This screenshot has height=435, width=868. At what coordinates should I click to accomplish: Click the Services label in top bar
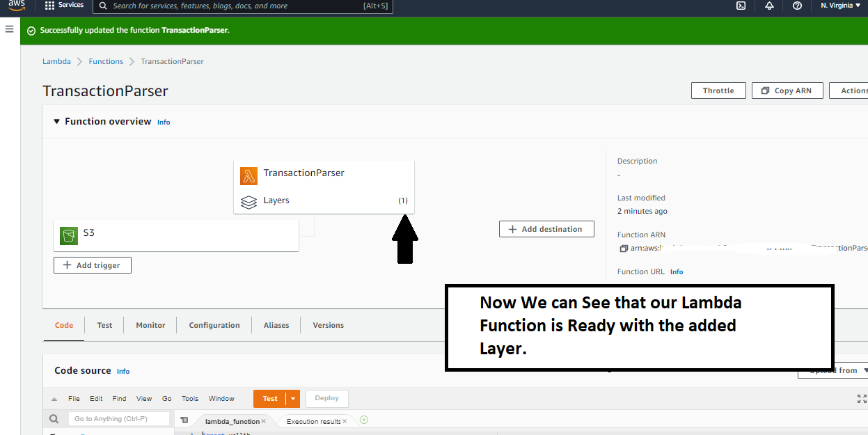71,5
